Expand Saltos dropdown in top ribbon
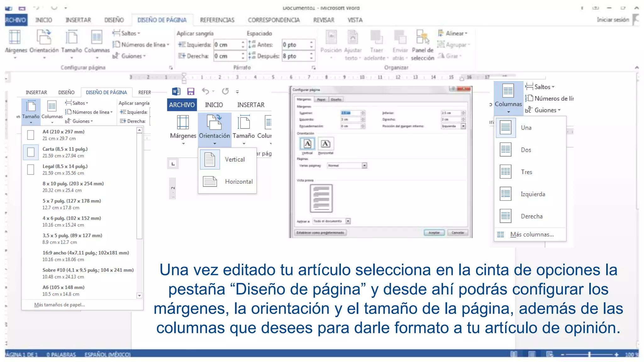 click(126, 33)
